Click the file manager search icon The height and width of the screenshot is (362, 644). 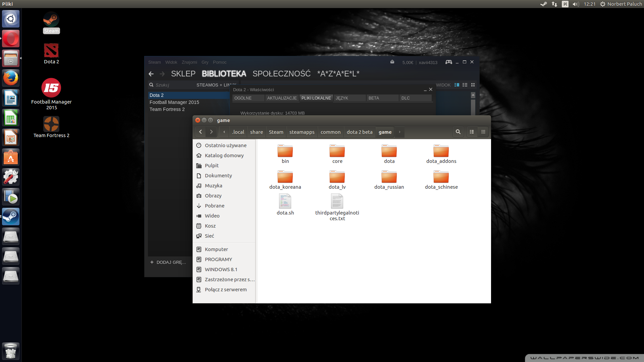click(458, 132)
